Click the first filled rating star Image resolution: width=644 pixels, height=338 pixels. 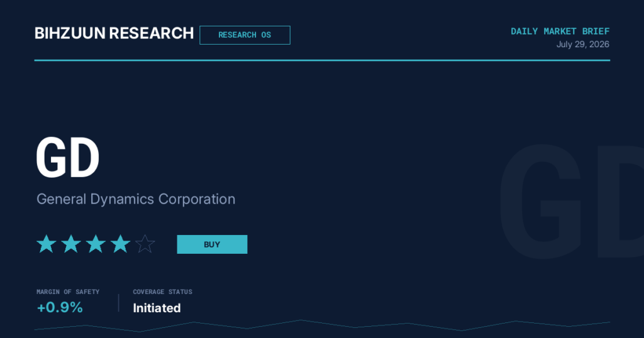point(47,244)
